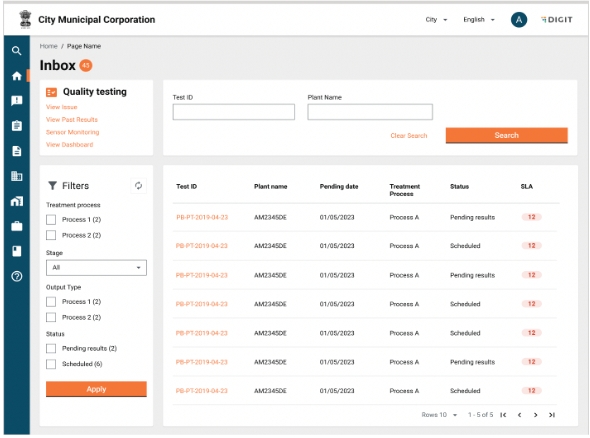Open the City dropdown in header
Screen dimensions: 590x438
(x=436, y=20)
